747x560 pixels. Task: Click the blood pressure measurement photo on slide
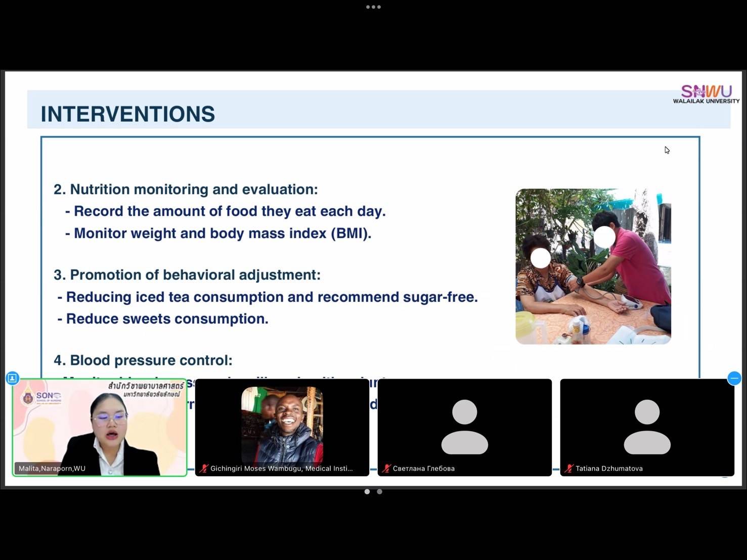pyautogui.click(x=593, y=266)
